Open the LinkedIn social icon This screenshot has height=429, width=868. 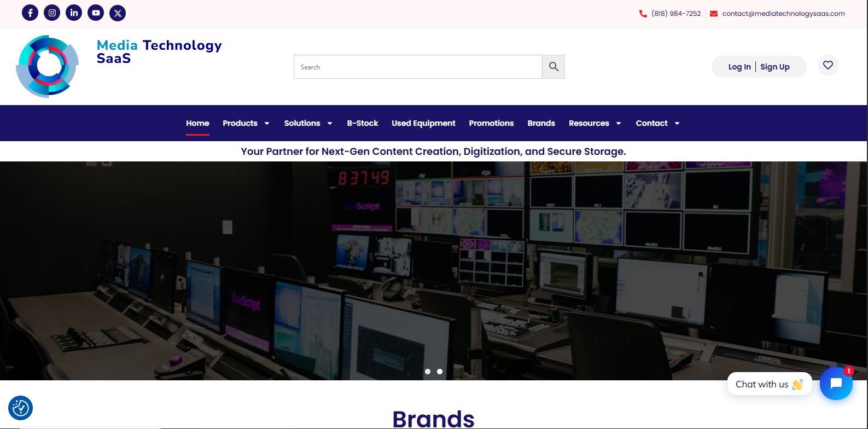[74, 13]
